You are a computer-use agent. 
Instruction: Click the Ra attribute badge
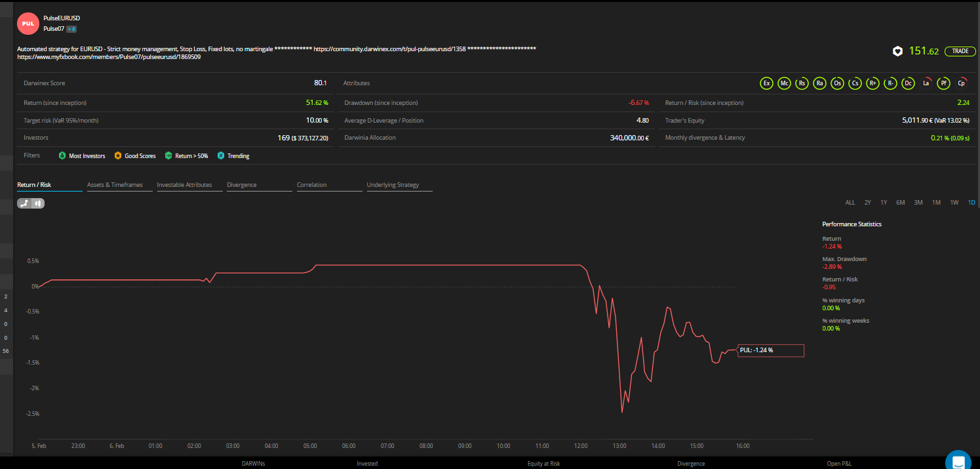pyautogui.click(x=819, y=83)
